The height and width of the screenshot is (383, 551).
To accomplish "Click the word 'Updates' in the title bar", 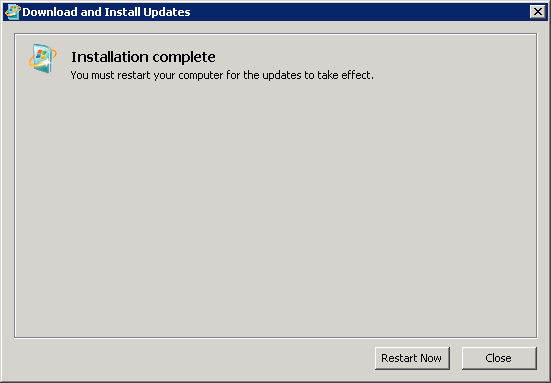I will tap(167, 12).
